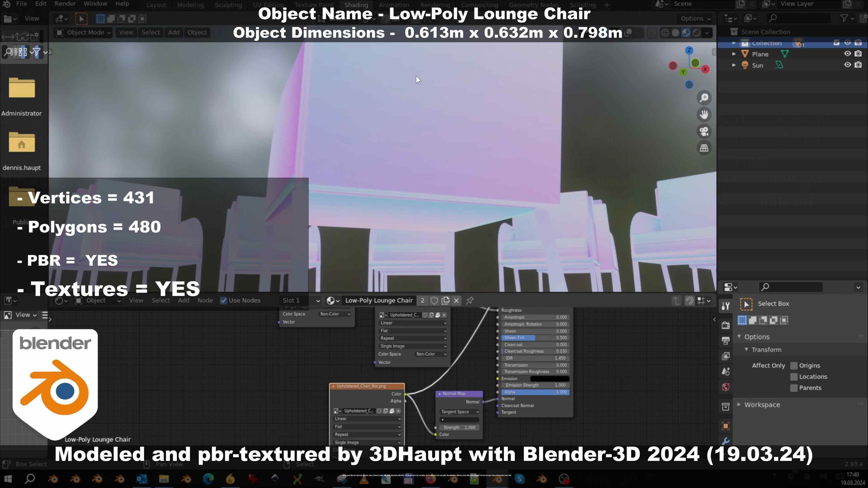Open node editor Node menu

(205, 300)
